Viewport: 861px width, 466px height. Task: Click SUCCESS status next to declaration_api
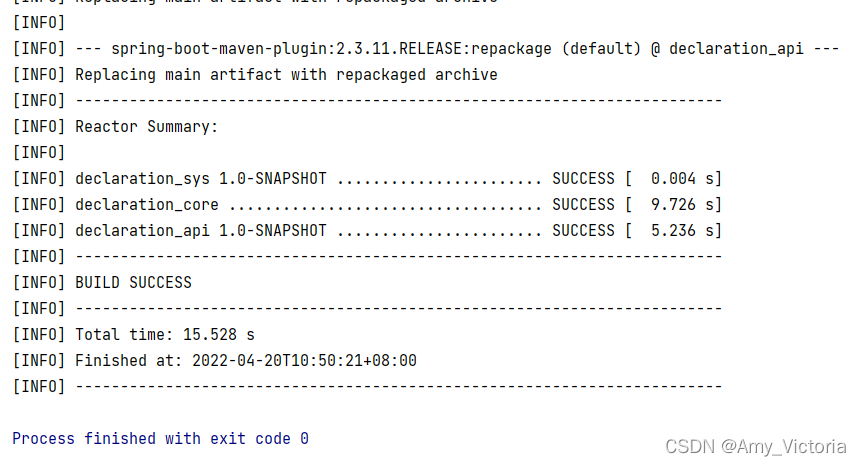[x=583, y=231]
